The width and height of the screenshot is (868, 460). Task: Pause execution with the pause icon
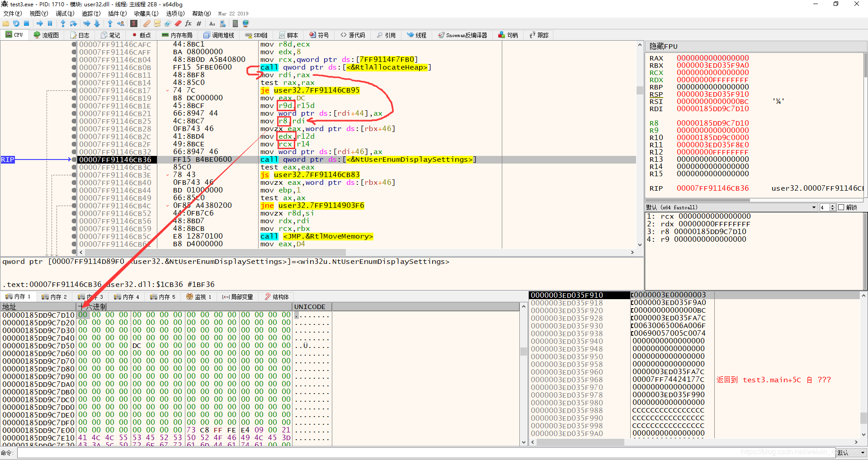click(x=50, y=23)
